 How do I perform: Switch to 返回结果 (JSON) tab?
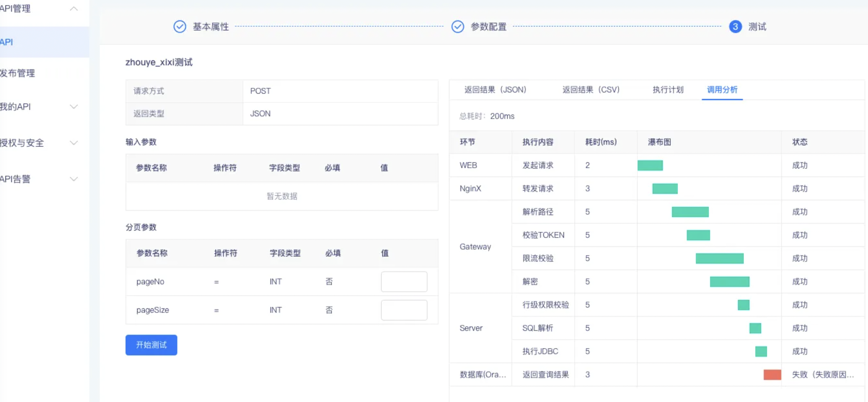click(495, 89)
